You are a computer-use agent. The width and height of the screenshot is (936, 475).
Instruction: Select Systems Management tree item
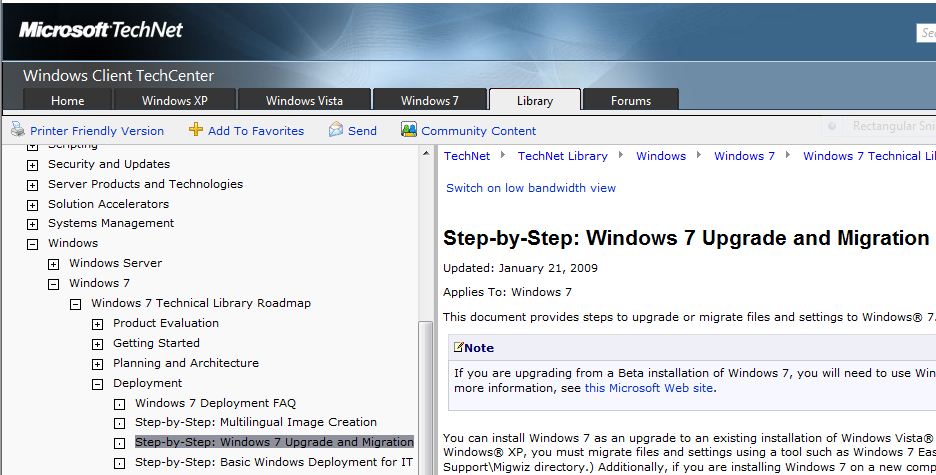[x=111, y=223]
